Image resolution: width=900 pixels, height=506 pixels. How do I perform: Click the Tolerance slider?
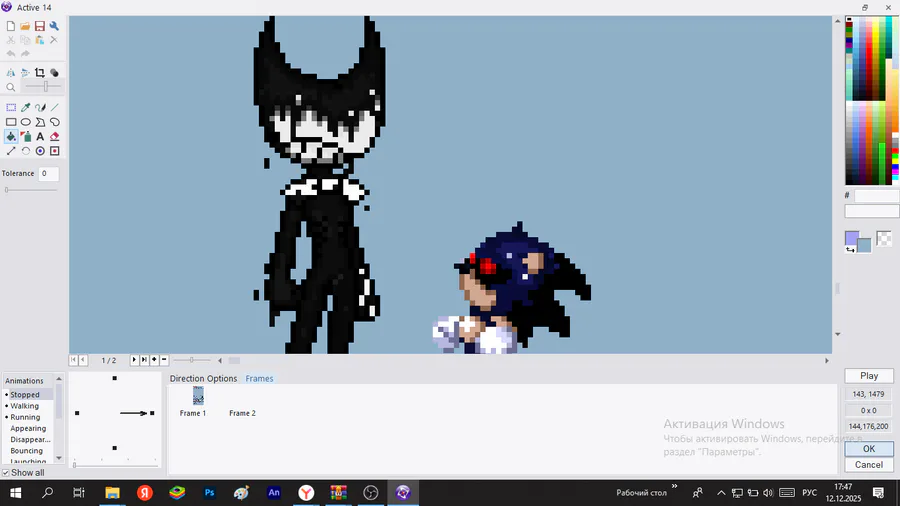coord(31,190)
